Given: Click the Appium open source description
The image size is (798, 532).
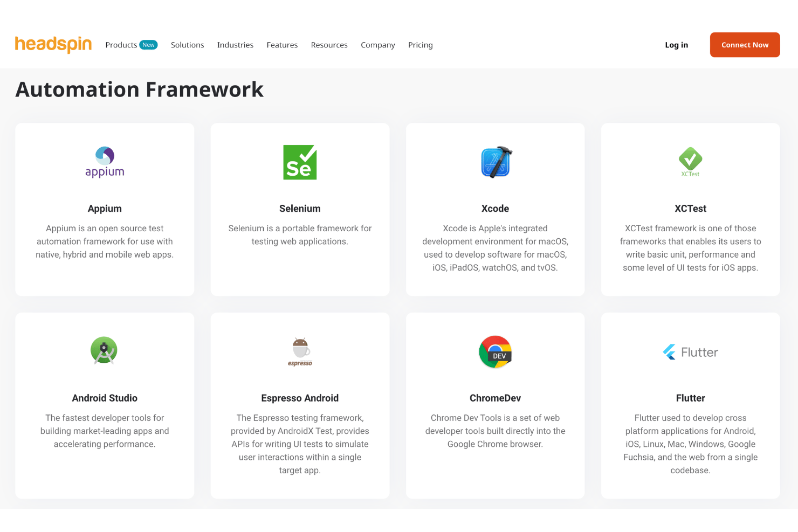Looking at the screenshot, I should coord(105,241).
